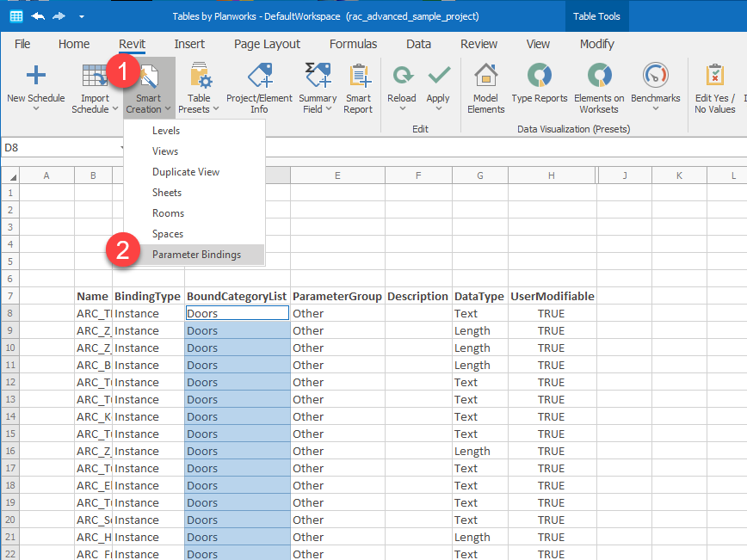This screenshot has width=747, height=560.
Task: Open the File tab
Action: tap(22, 44)
